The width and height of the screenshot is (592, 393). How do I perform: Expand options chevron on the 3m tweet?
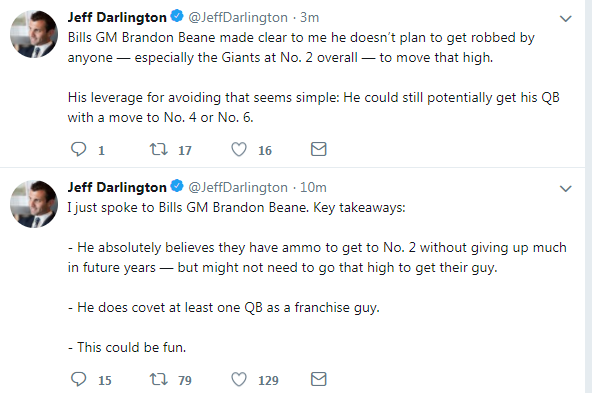[x=565, y=18]
